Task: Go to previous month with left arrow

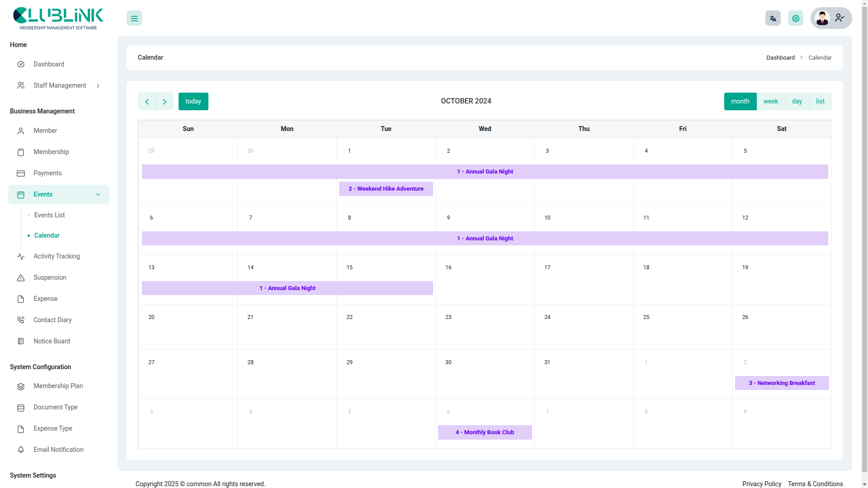Action: tap(147, 102)
